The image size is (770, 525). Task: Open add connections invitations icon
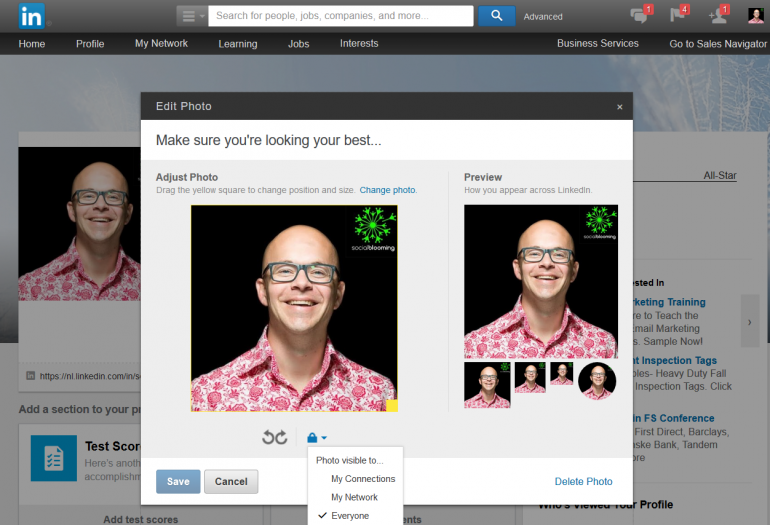(x=719, y=15)
